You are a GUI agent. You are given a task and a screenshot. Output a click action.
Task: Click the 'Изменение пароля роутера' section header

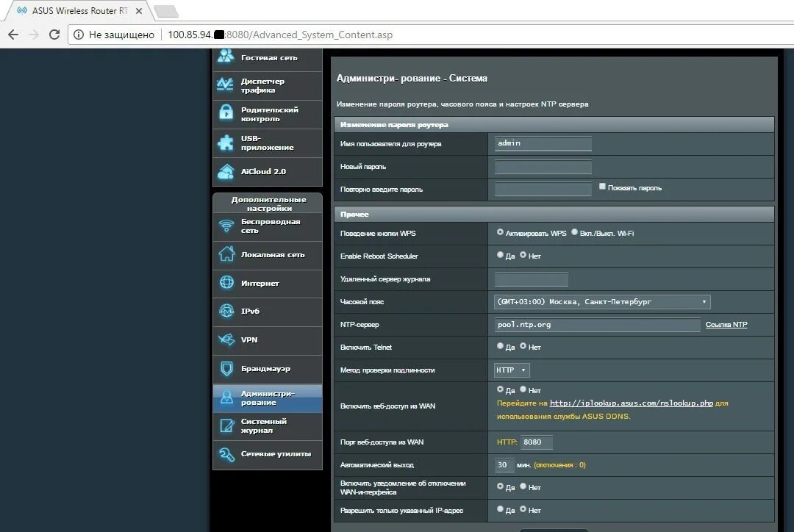(554, 124)
